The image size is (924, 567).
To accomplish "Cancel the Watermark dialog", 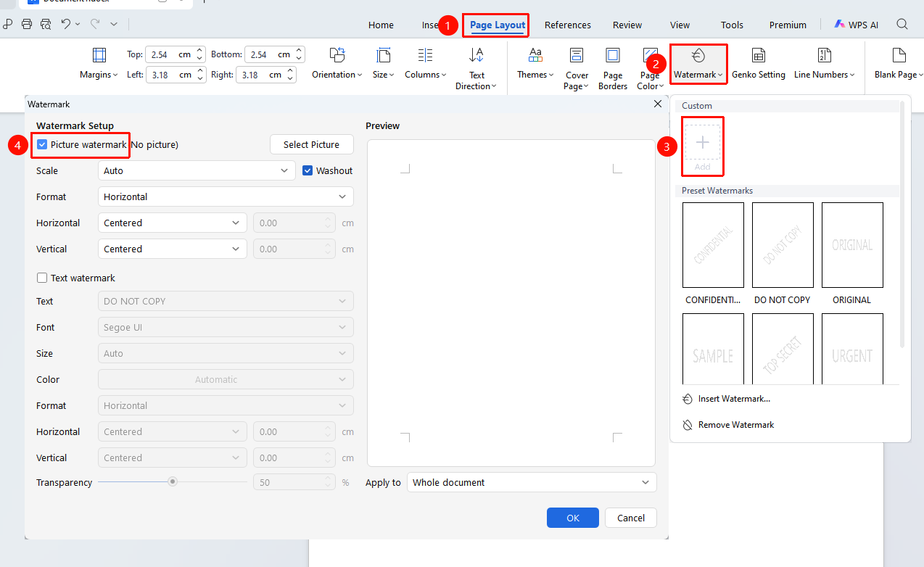I will pos(631,518).
